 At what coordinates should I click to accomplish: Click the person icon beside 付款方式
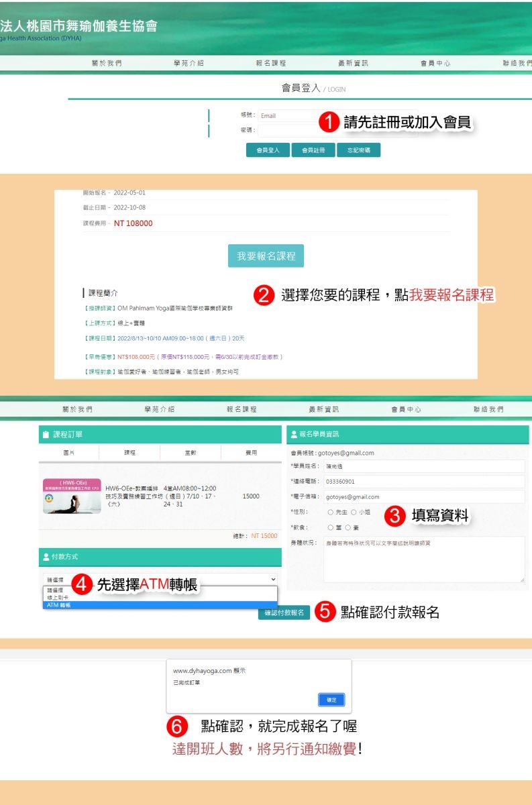tap(46, 557)
